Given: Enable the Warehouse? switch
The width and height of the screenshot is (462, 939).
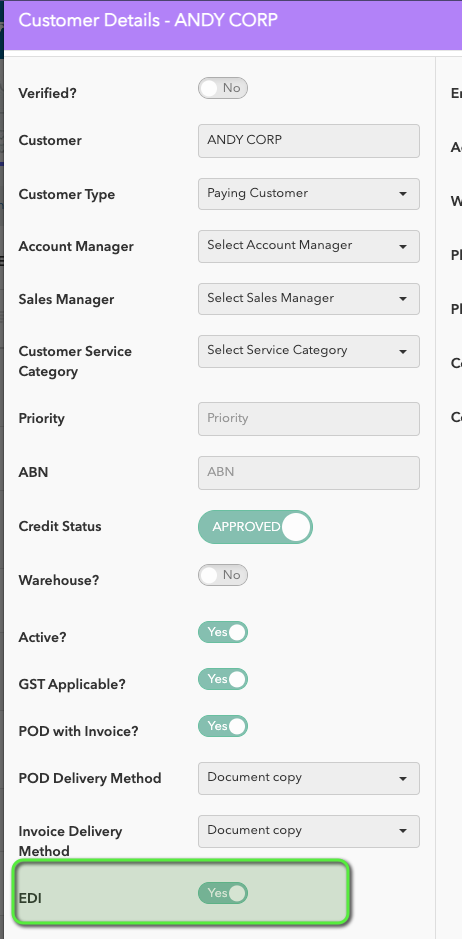Looking at the screenshot, I should (222, 575).
